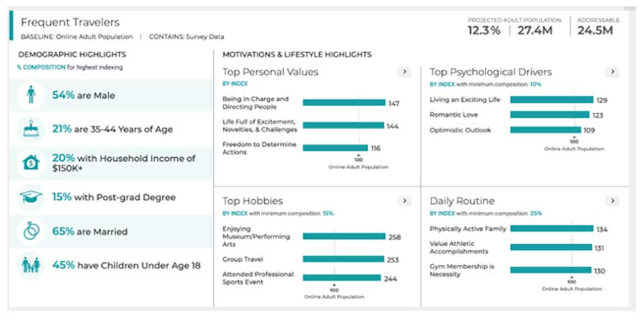Open Top Hobbies detail arrow
The height and width of the screenshot is (320, 644).
coord(405,201)
